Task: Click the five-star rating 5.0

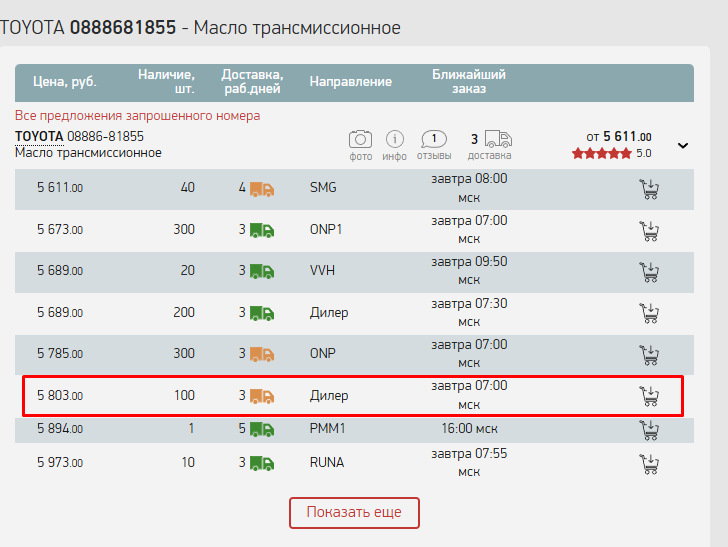Action: pos(611,153)
